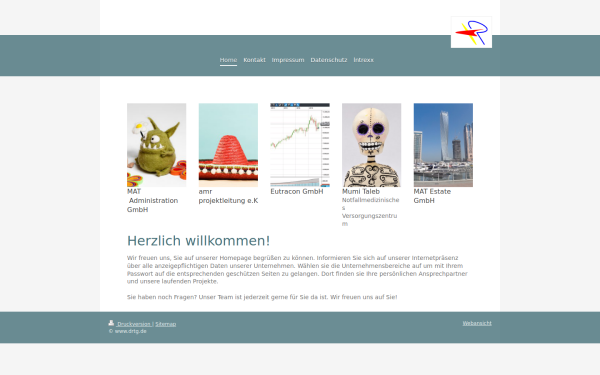Open the Mumi Taleb link
Screen dimensions: 600x375
pos(361,191)
